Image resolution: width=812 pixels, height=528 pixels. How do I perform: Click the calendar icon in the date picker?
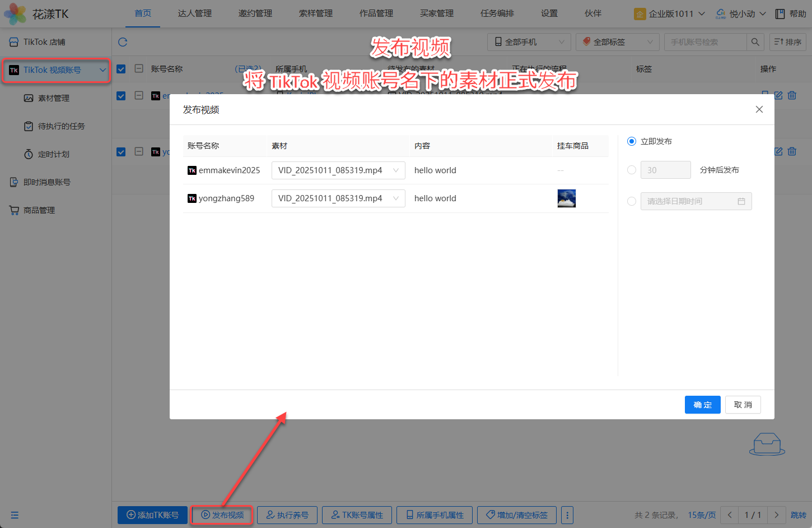[x=741, y=201]
